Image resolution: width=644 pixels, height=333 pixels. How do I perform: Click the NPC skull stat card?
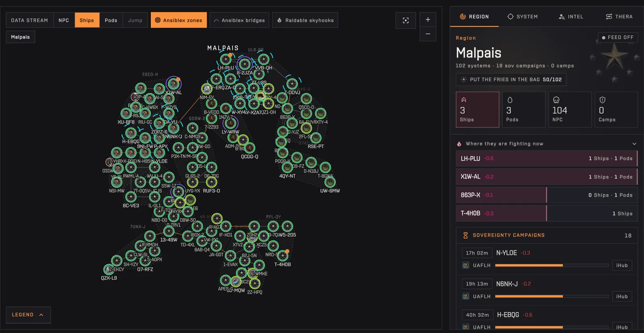point(570,109)
